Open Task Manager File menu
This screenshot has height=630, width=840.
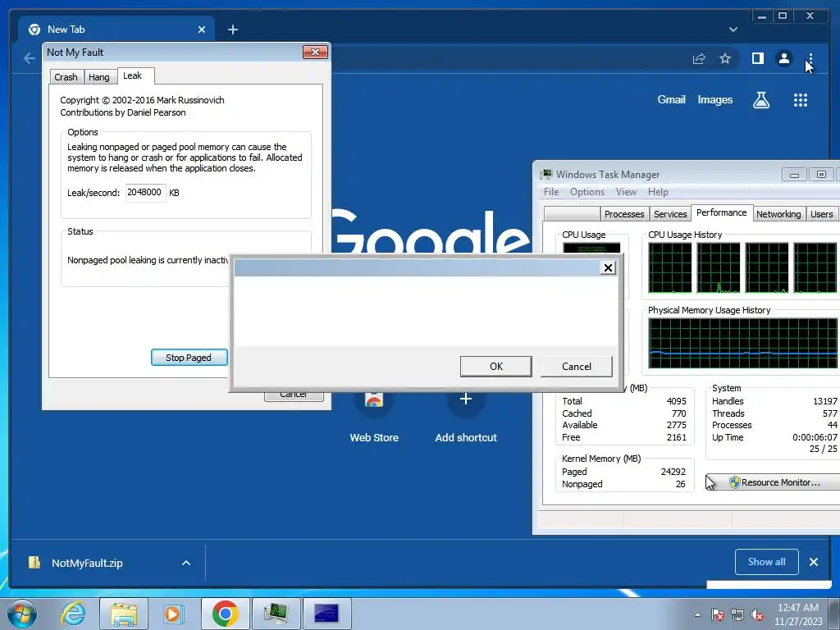click(x=550, y=192)
